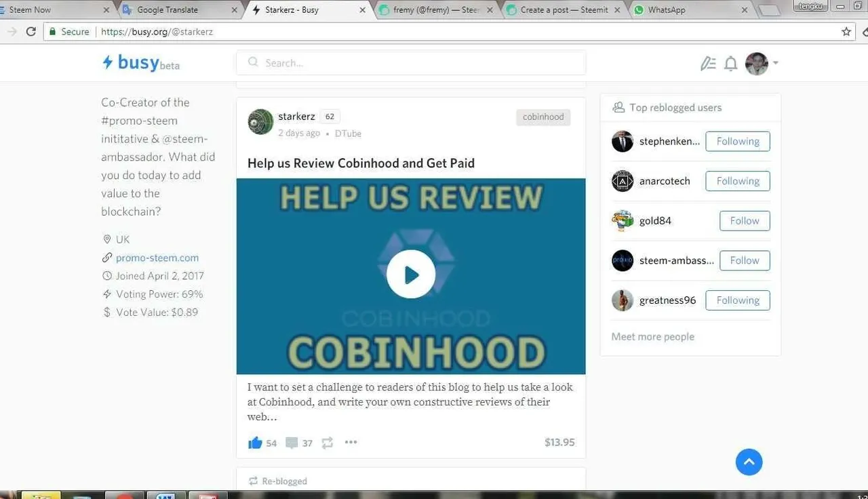
Task: Open the starkerz author name link
Action: pyautogui.click(x=296, y=117)
